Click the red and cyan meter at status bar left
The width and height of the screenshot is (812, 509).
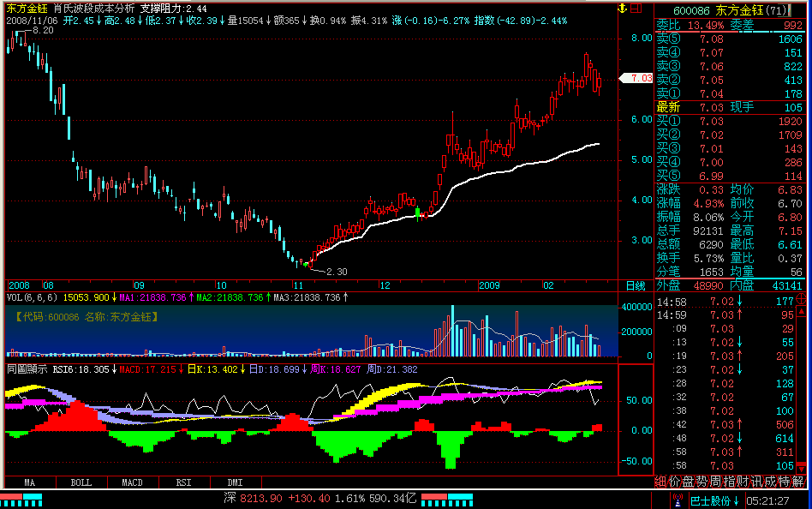[x=21, y=500]
